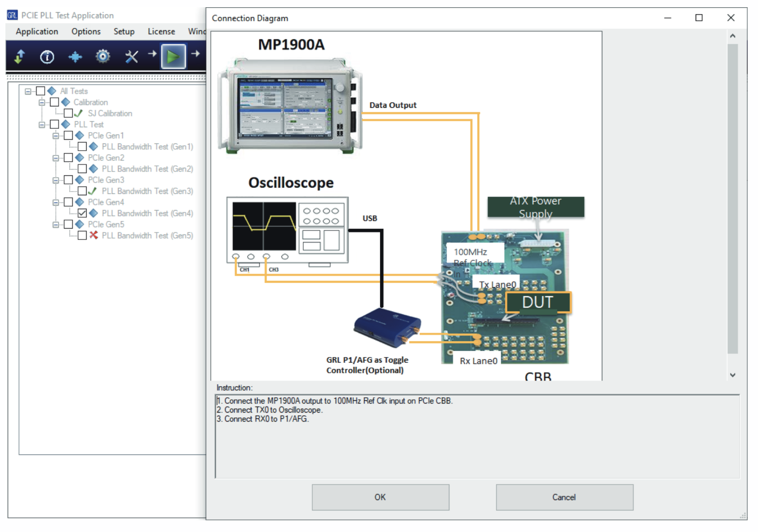The image size is (758, 532).
Task: Uncheck PLL Bandwidth Test (Gen4) checkbox
Action: pyautogui.click(x=82, y=213)
